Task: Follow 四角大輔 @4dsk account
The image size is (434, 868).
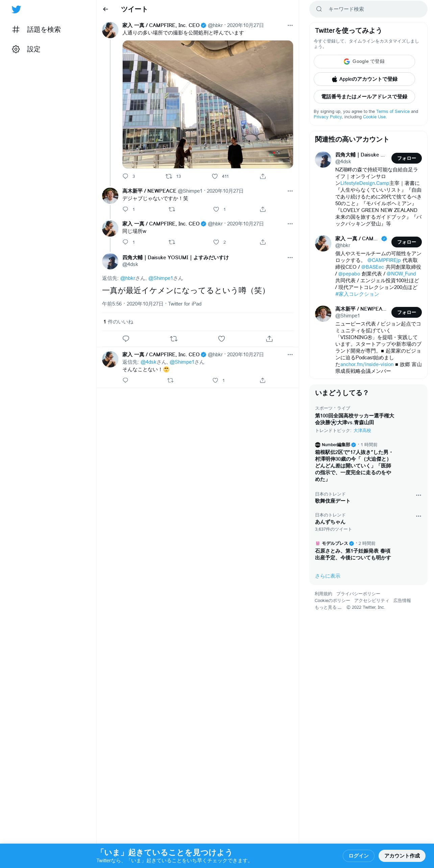Action: point(406,158)
